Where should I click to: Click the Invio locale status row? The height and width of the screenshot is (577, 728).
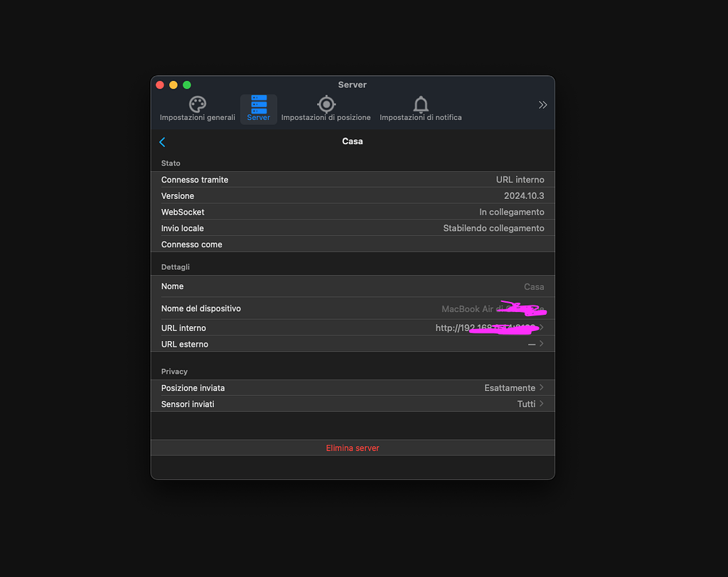[353, 228]
